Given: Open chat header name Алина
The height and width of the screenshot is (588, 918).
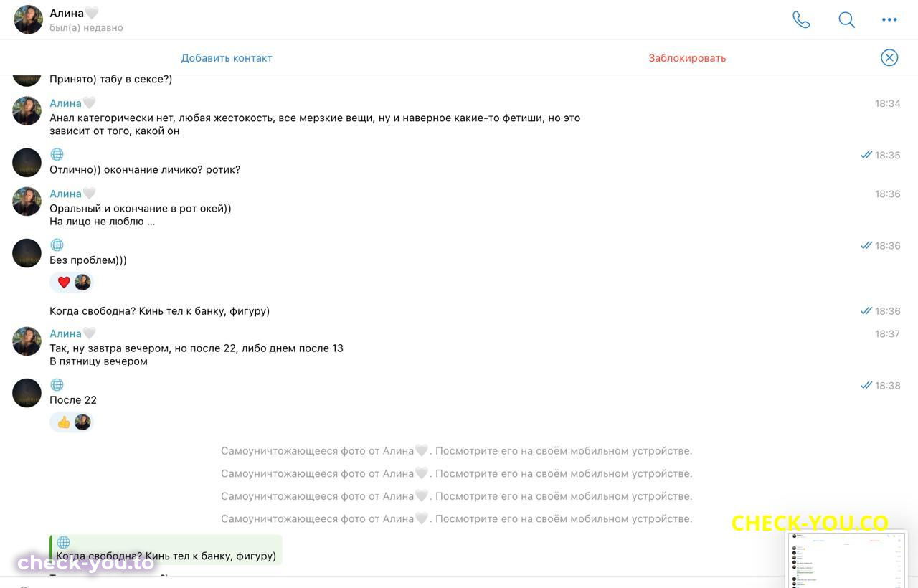Looking at the screenshot, I should point(74,13).
